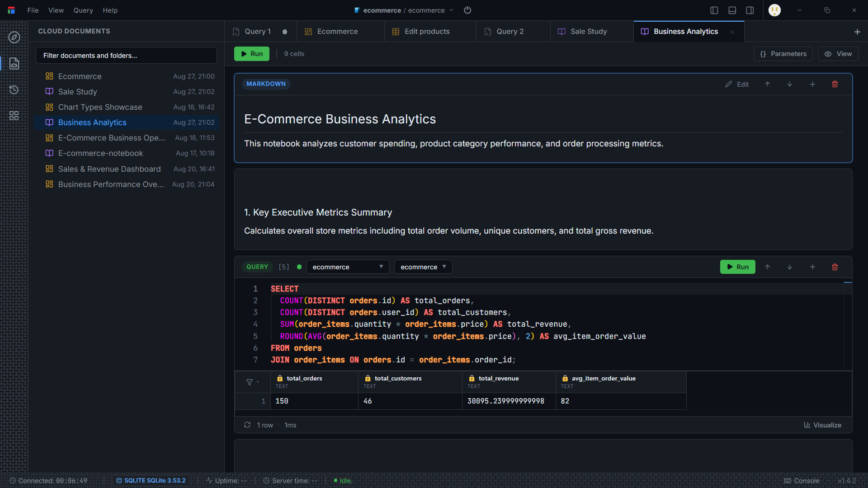Edit the markdown cell
The height and width of the screenshot is (488, 868).
[737, 84]
